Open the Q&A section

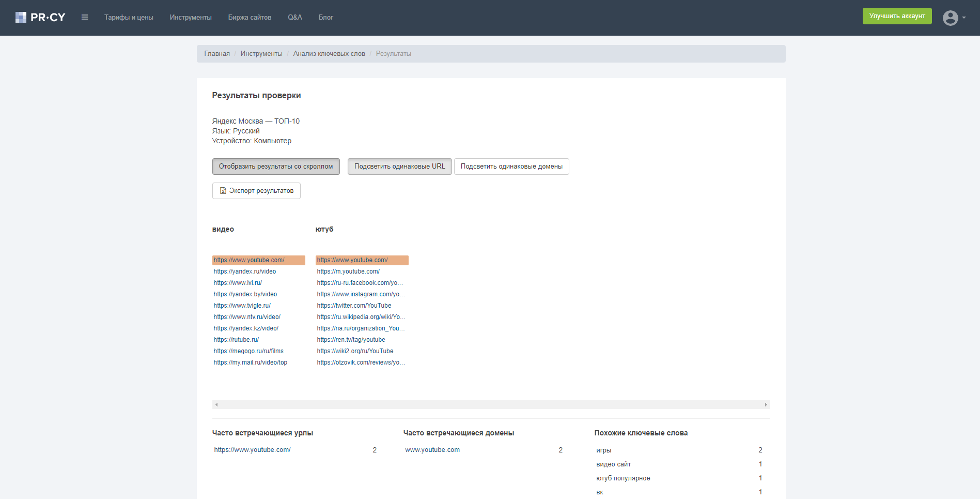295,18
